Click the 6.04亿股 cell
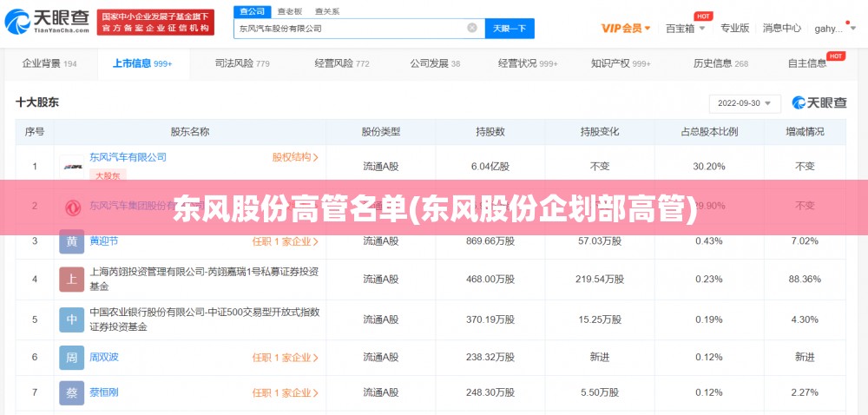This screenshot has height=415, width=868. coord(490,166)
